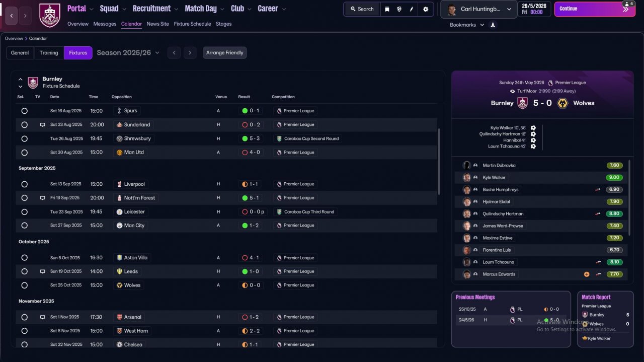Switch to the News Site tab
The height and width of the screenshot is (362, 644).
[x=157, y=24]
